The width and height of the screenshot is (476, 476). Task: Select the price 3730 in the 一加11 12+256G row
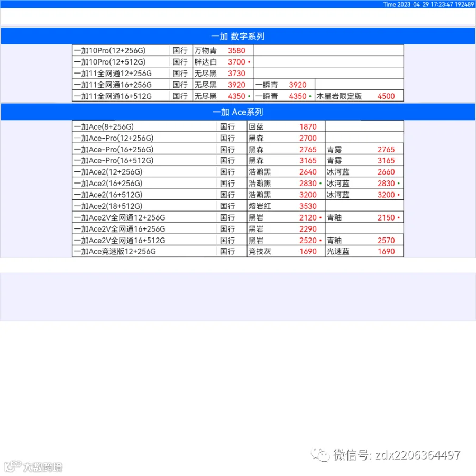click(x=236, y=74)
